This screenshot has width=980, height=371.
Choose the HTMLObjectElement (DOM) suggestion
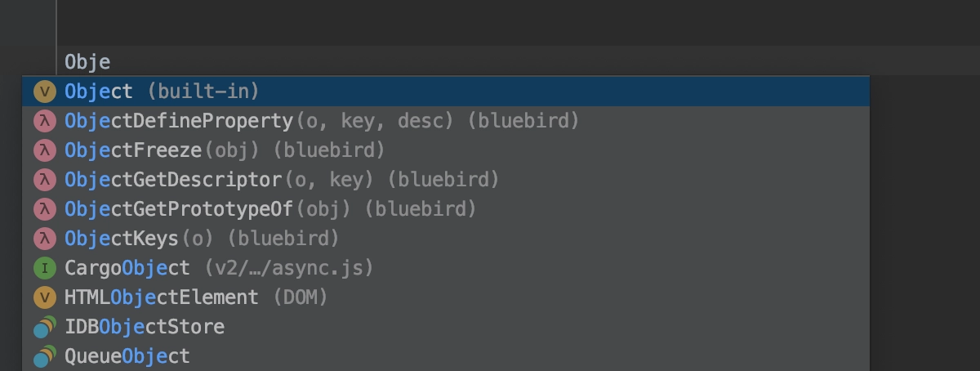coord(446,297)
